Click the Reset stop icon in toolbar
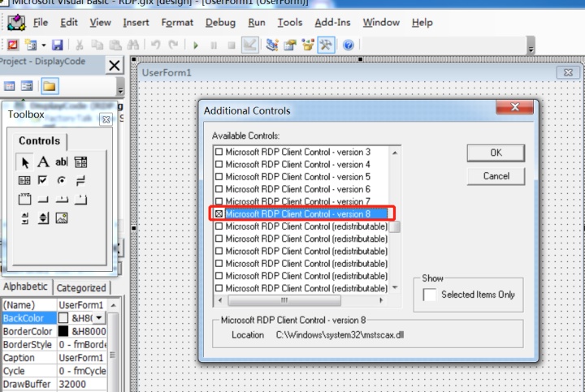 [x=232, y=45]
